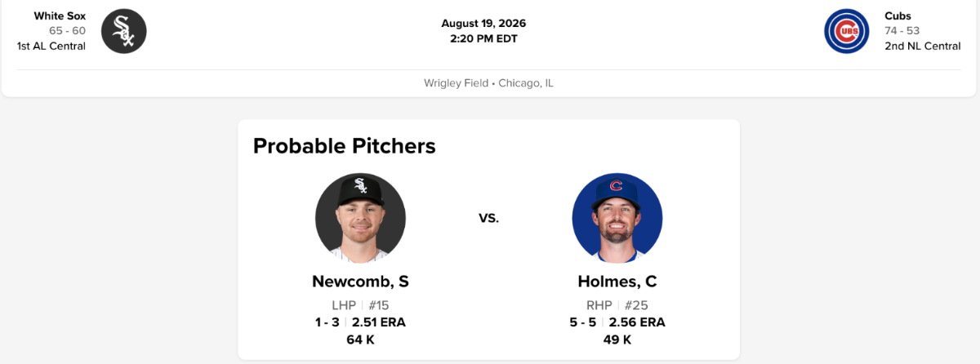Click the Probable Pitchers heading
The width and height of the screenshot is (980, 364).
(345, 146)
